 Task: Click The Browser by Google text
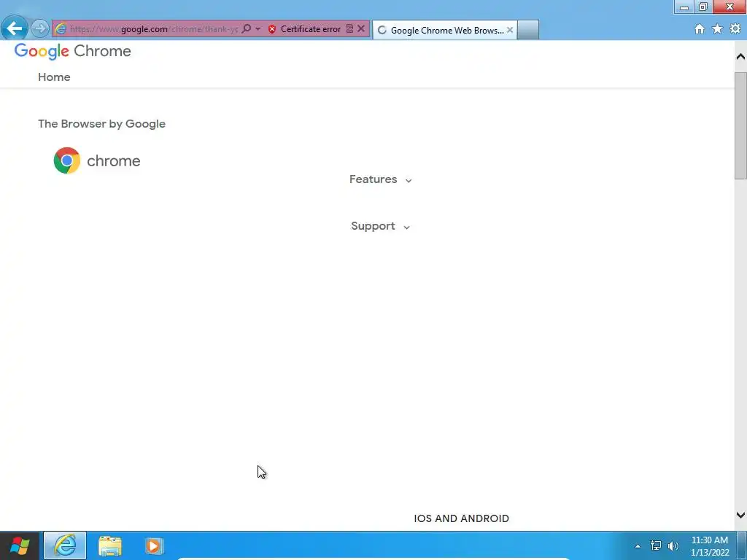point(102,124)
